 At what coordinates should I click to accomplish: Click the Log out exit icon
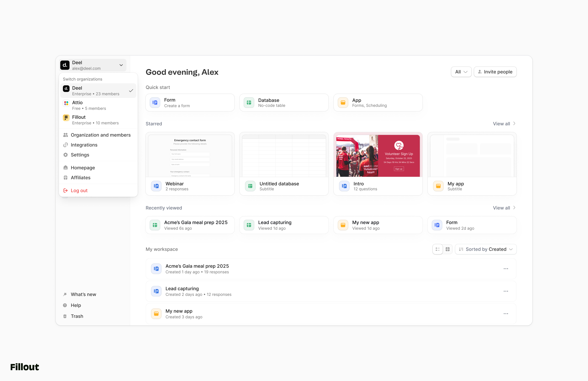coord(65,190)
